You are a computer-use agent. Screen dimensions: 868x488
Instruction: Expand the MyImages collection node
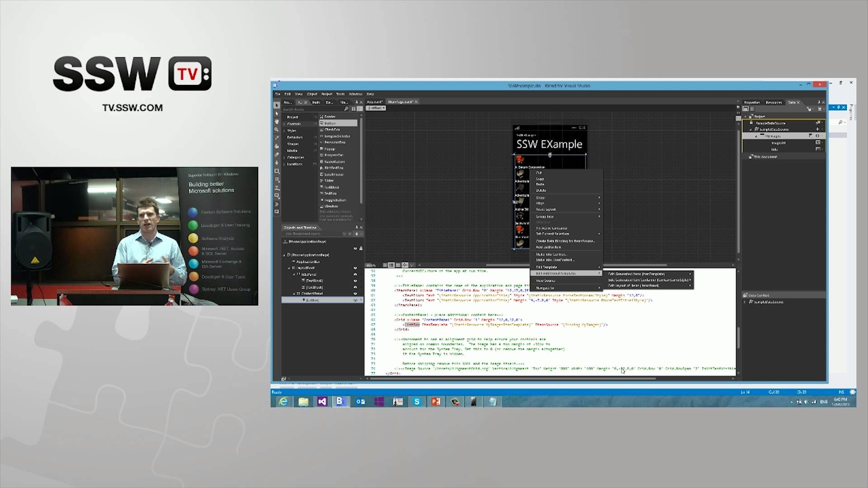(756, 136)
